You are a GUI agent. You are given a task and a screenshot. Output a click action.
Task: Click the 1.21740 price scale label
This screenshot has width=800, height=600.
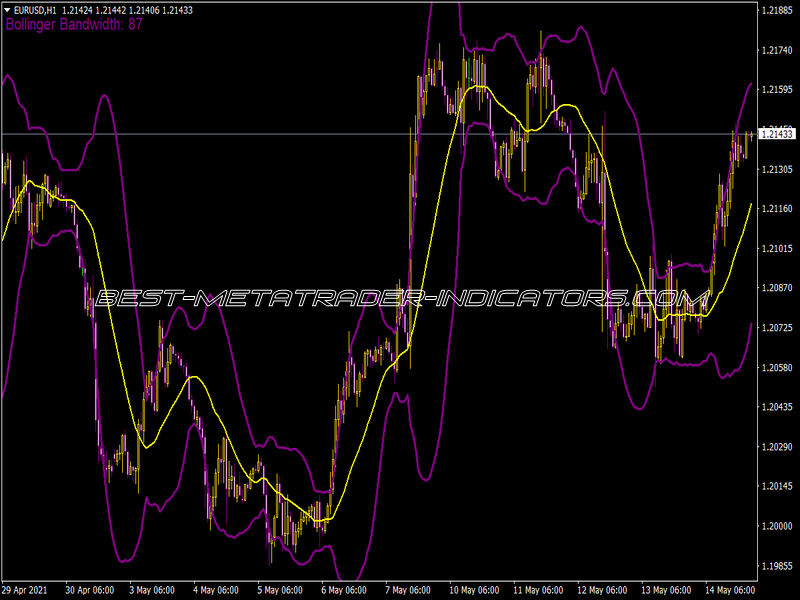(x=777, y=50)
